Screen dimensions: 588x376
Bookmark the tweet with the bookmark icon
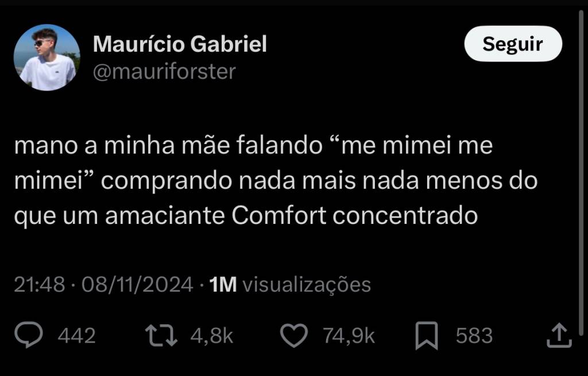427,335
